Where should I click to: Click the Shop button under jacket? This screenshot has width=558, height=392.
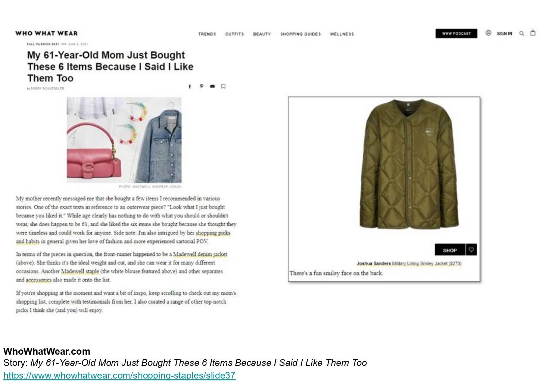[x=450, y=250]
